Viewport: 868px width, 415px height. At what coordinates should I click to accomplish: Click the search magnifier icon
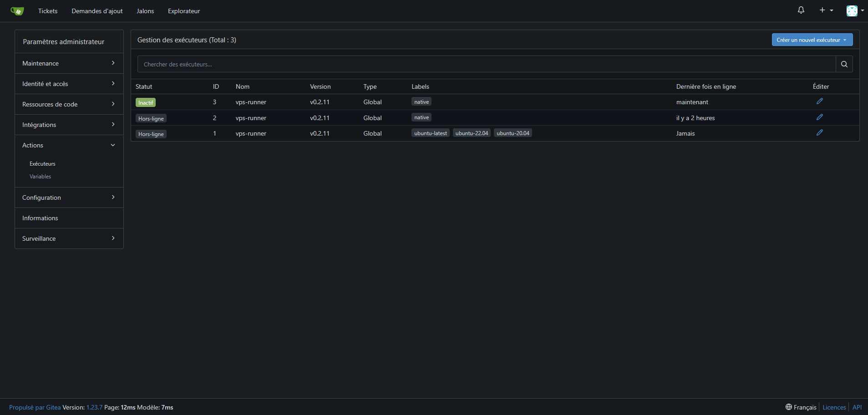(x=844, y=64)
